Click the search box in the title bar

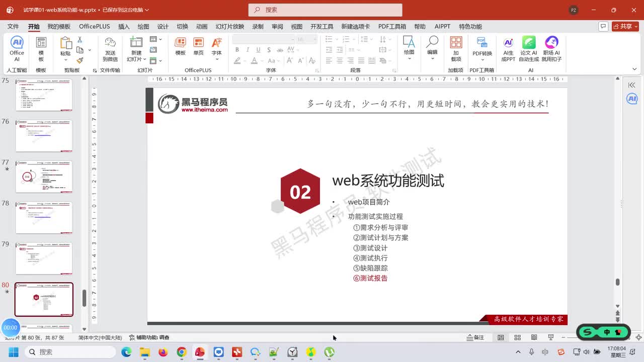[x=325, y=10]
